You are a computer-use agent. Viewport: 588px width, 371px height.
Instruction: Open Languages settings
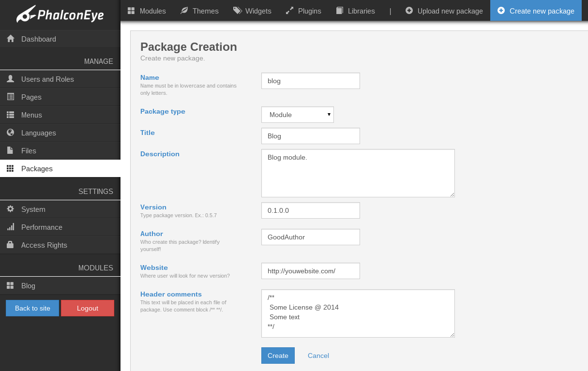(x=60, y=133)
